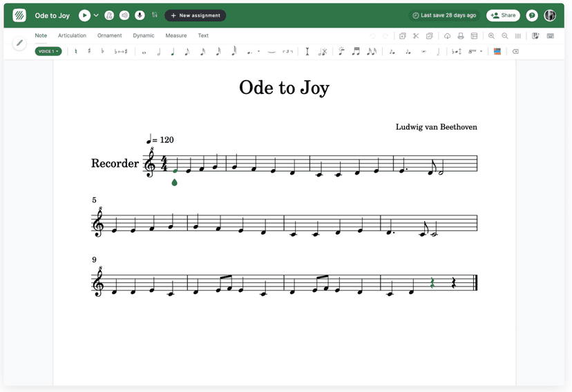The height and width of the screenshot is (392, 572).
Task: Toggle the pencil edit mode button
Action: [19, 43]
